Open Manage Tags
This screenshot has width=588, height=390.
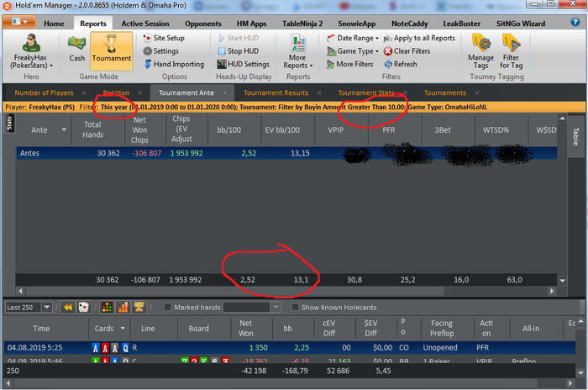click(x=480, y=51)
